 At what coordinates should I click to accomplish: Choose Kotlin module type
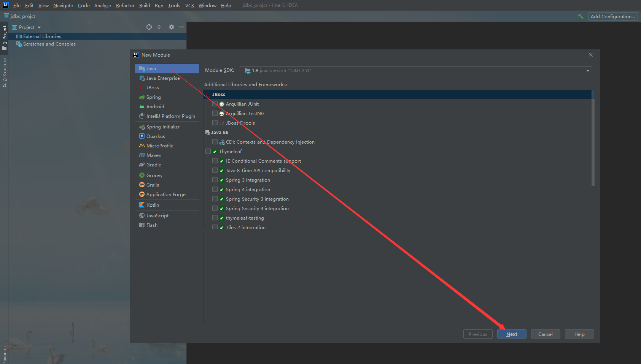click(167, 205)
